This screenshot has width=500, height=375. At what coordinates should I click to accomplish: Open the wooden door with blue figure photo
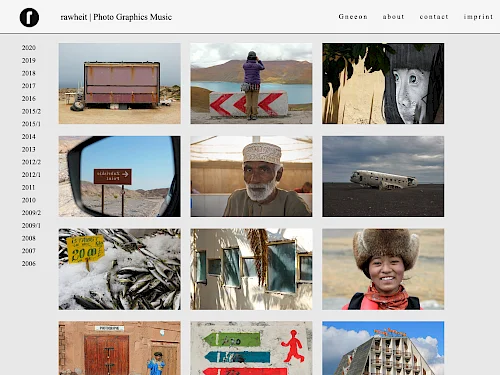click(x=120, y=348)
